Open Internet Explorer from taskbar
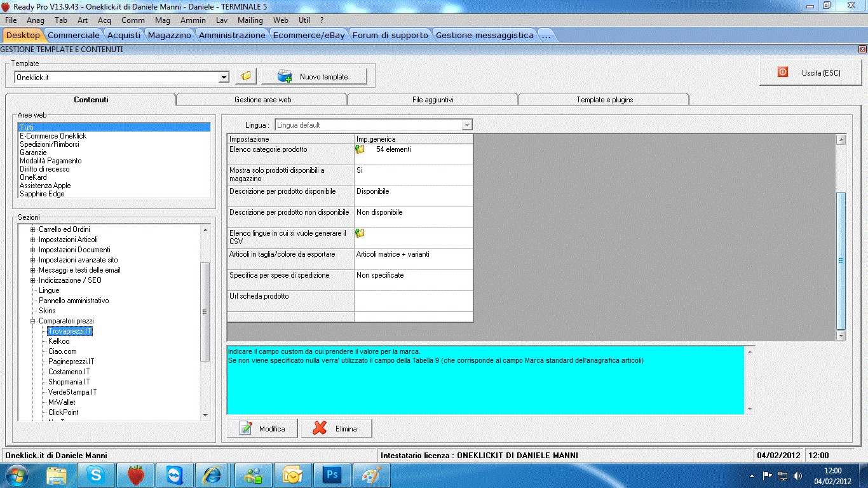This screenshot has height=488, width=868. pyautogui.click(x=213, y=475)
